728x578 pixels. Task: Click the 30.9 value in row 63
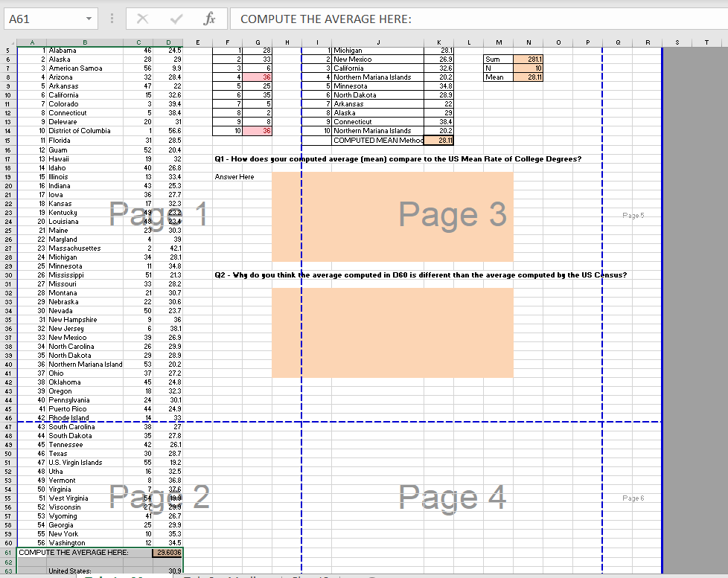pyautogui.click(x=168, y=571)
